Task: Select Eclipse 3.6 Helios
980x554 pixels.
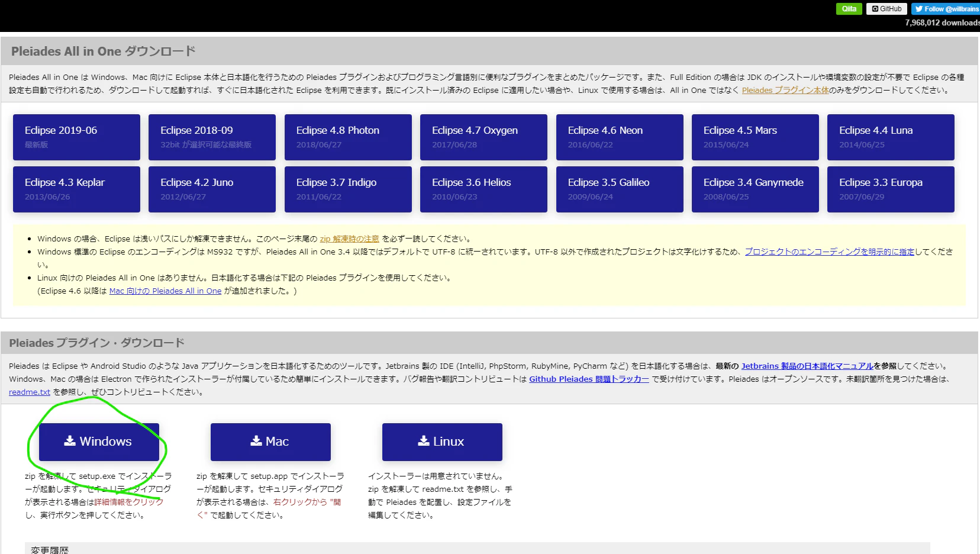Action: (x=483, y=189)
